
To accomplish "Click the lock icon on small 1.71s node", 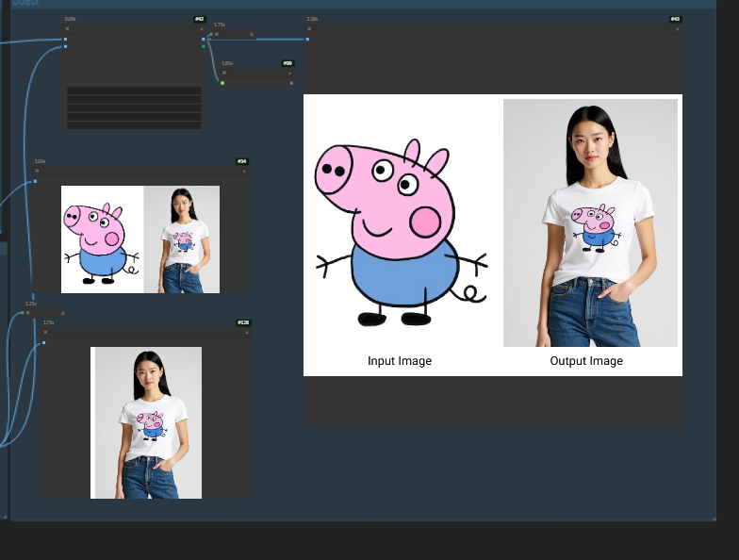I will 252,34.
